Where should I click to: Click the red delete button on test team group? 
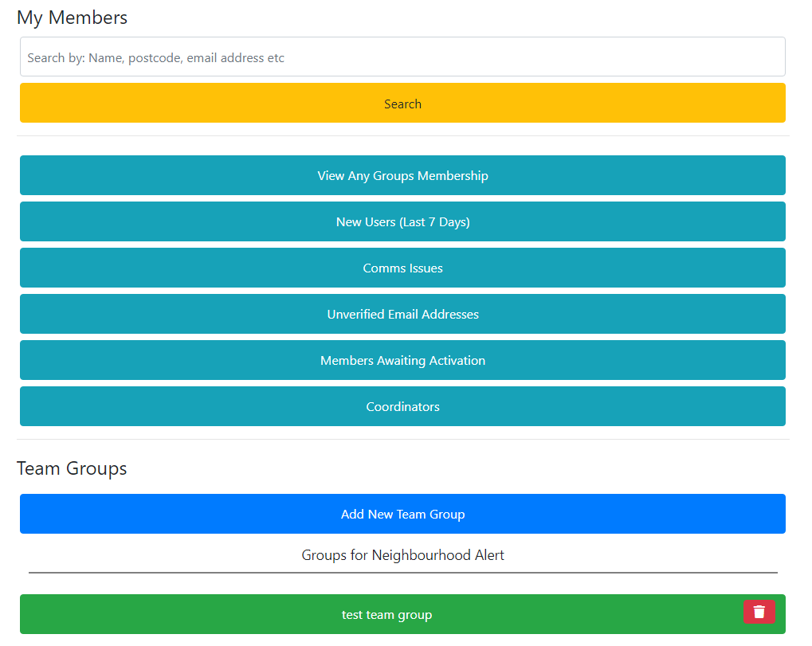[x=759, y=612]
